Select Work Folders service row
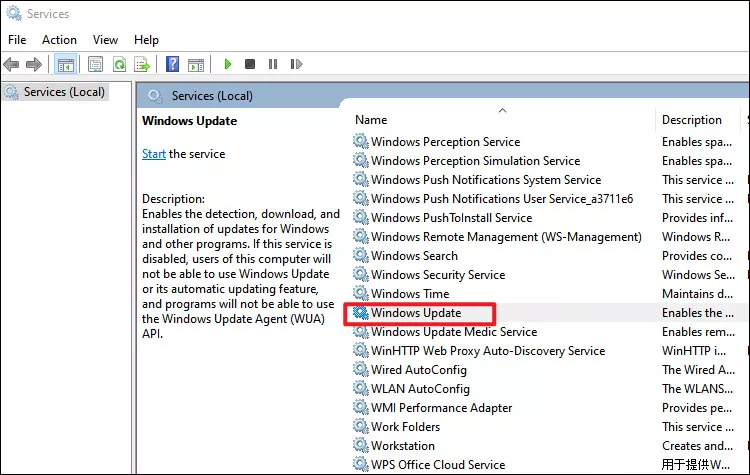Viewport: 750px width, 475px height. pos(406,427)
